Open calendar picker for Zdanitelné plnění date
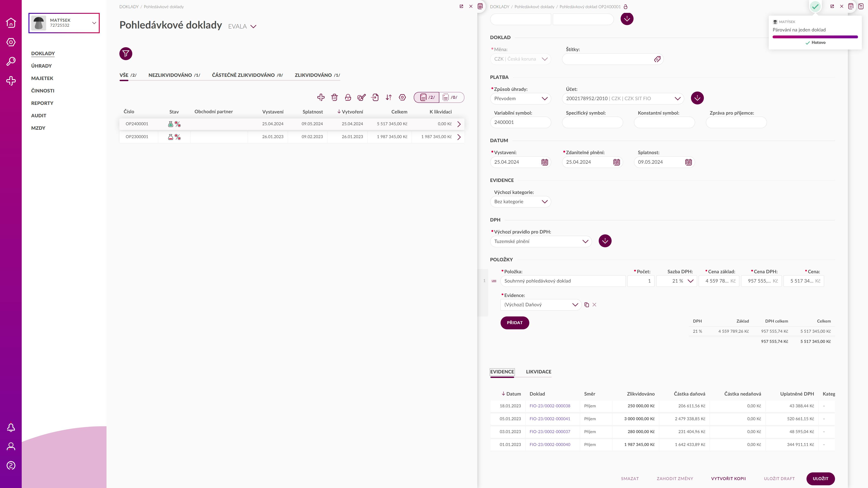868x488 pixels. [x=617, y=162]
